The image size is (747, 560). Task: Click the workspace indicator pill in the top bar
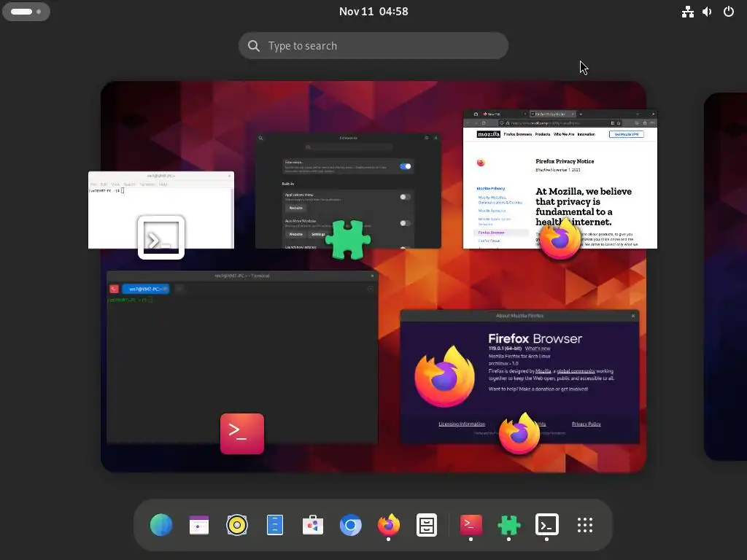(26, 12)
